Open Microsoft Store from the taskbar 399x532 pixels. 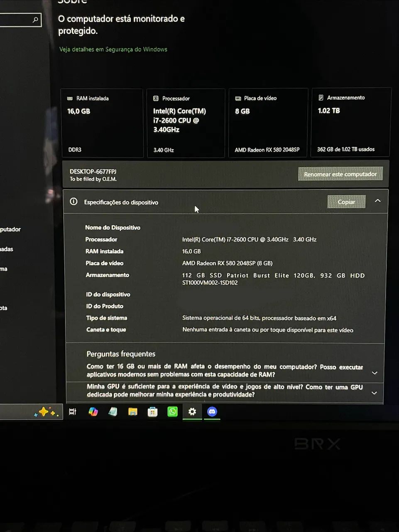[x=153, y=412]
